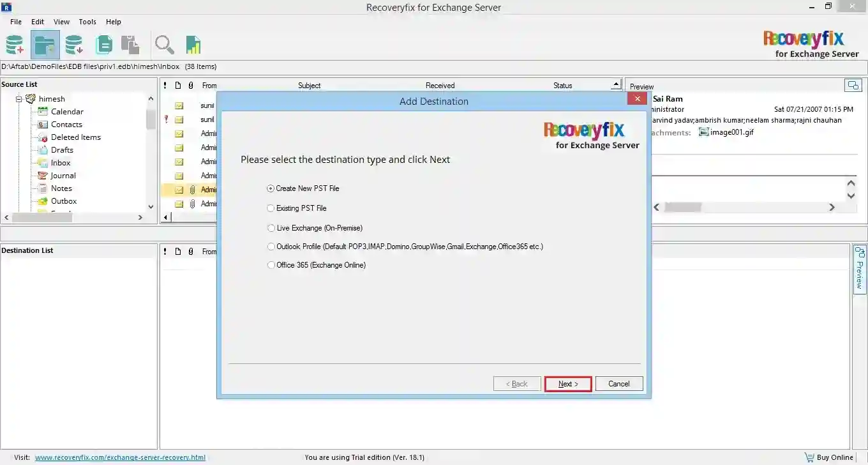Click the database with down arrow toolbar icon
The image size is (868, 465).
point(74,45)
